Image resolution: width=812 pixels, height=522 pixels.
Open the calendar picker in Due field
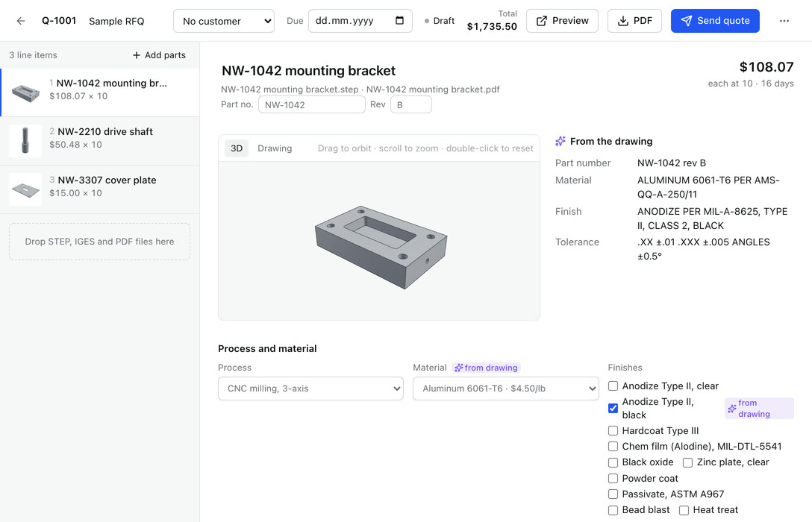[399, 21]
